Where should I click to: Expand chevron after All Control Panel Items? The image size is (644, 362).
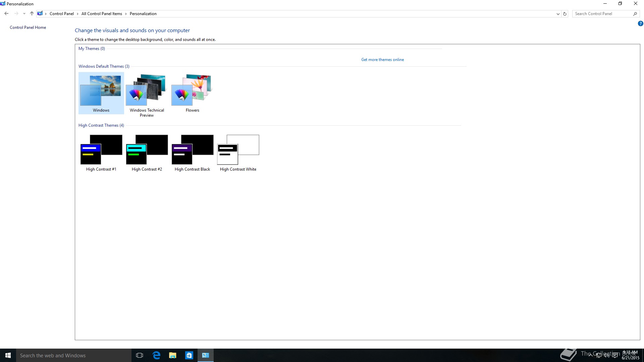[126, 14]
